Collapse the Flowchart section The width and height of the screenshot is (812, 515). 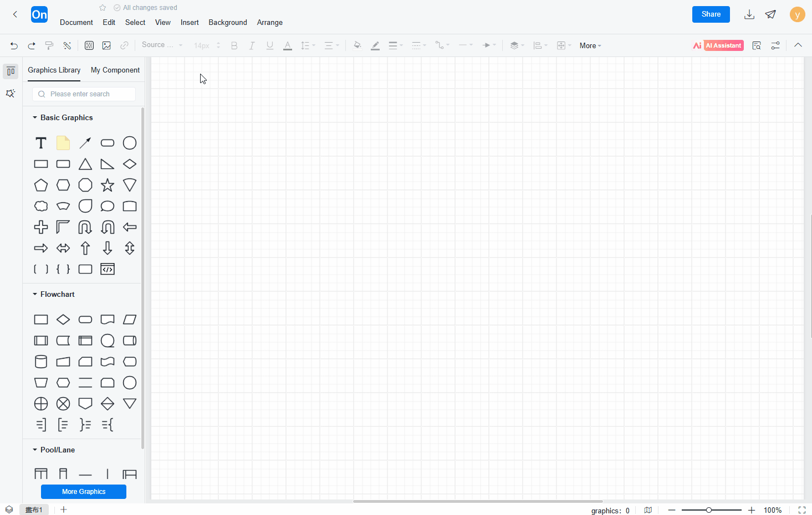[x=35, y=294]
